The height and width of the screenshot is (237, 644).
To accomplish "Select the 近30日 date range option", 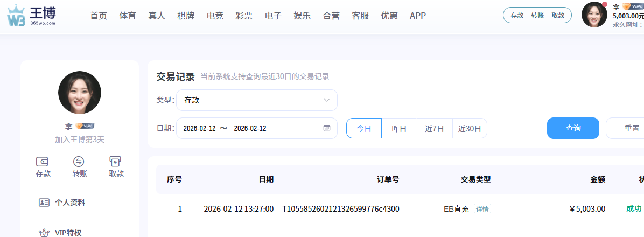I will click(470, 129).
